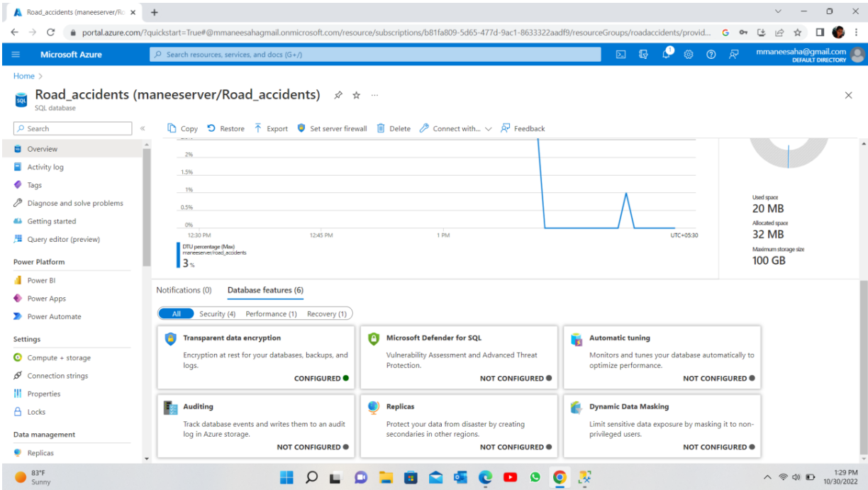The width and height of the screenshot is (868, 490).
Task: Open the Directories and subscriptions filter
Action: click(x=643, y=55)
